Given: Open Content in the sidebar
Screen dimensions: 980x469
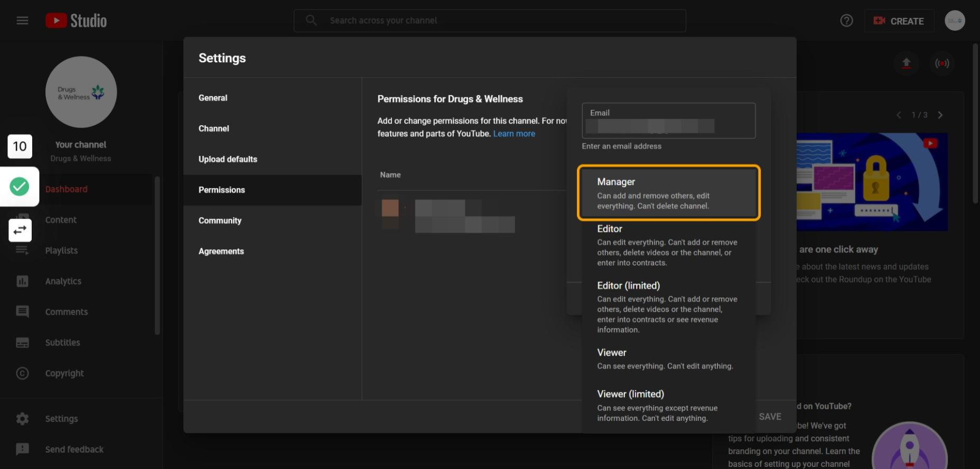Looking at the screenshot, I should (x=77, y=220).
